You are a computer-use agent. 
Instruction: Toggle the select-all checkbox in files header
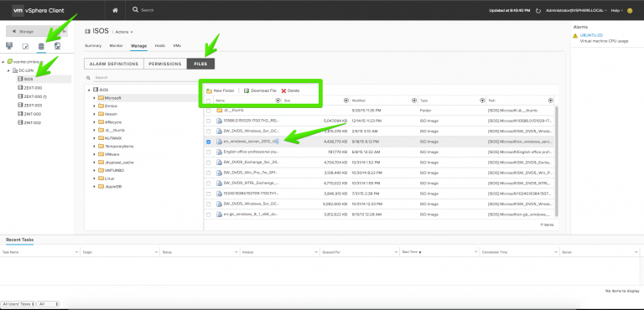tap(209, 101)
